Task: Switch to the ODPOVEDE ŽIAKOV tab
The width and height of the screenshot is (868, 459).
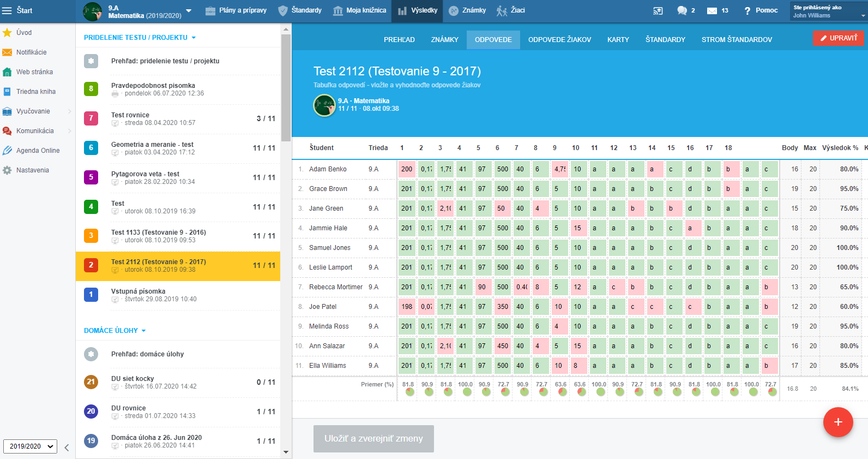Action: (559, 40)
